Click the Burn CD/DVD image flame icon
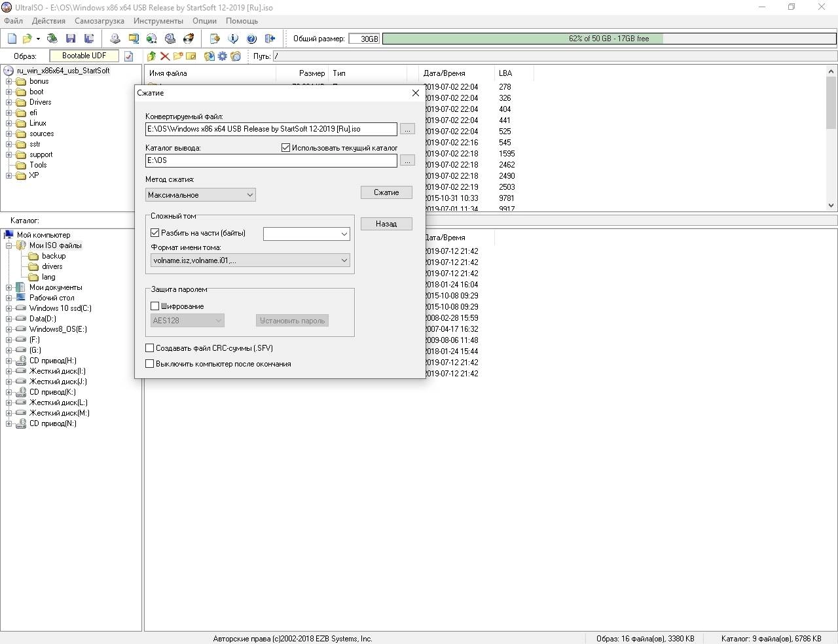838x644 pixels. [x=189, y=39]
